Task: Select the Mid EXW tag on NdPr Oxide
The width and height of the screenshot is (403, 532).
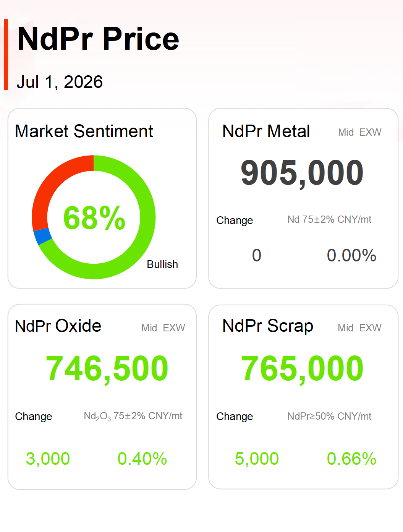Action: pos(163,328)
